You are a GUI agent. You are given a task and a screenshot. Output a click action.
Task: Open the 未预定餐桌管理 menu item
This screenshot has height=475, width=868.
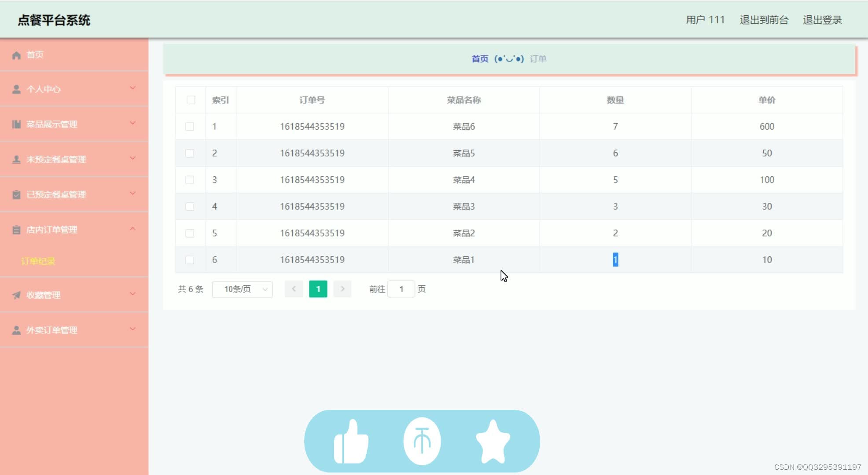[x=74, y=160]
